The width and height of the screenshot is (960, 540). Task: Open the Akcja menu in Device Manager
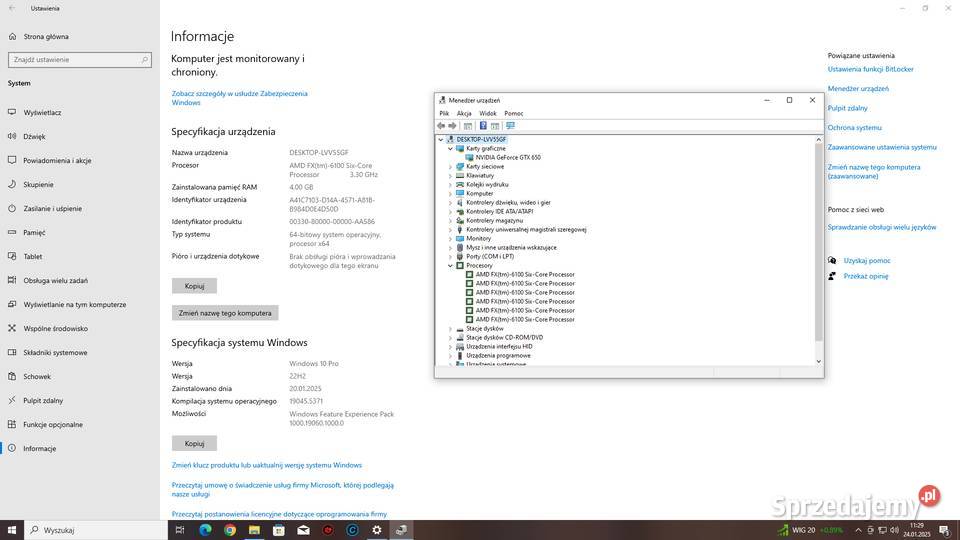(x=464, y=113)
